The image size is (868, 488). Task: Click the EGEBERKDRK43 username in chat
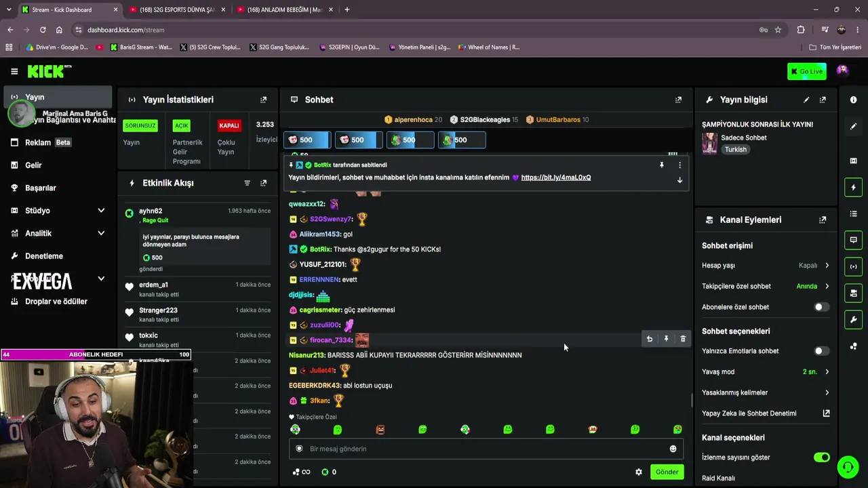(315, 386)
